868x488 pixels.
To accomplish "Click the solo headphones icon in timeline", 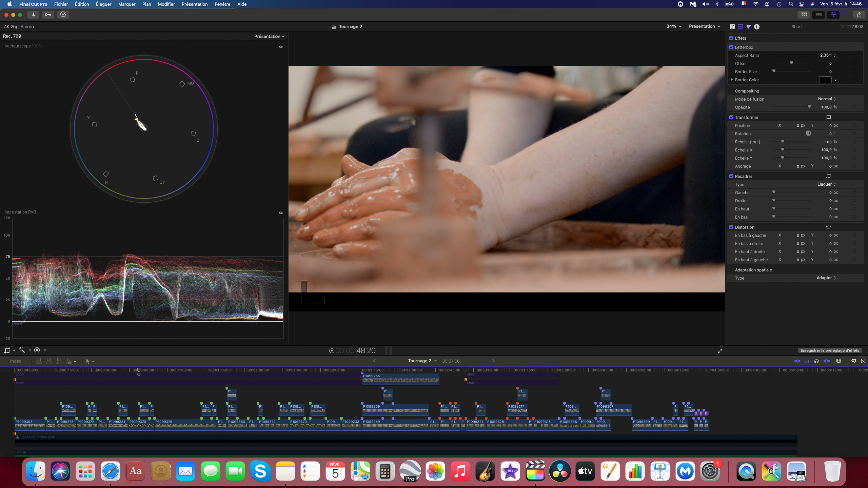I will tap(817, 361).
